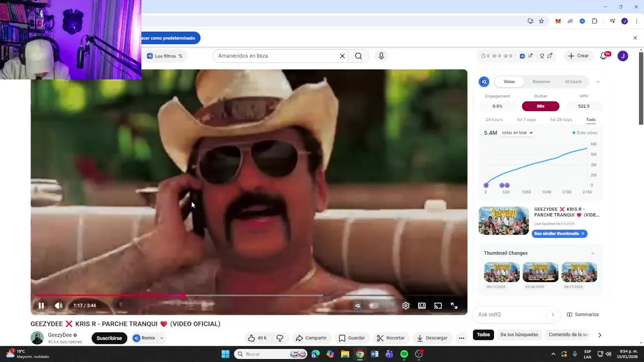Viewport: 644px width, 362px height.
Task: Open Word from the taskbar
Action: (374, 354)
